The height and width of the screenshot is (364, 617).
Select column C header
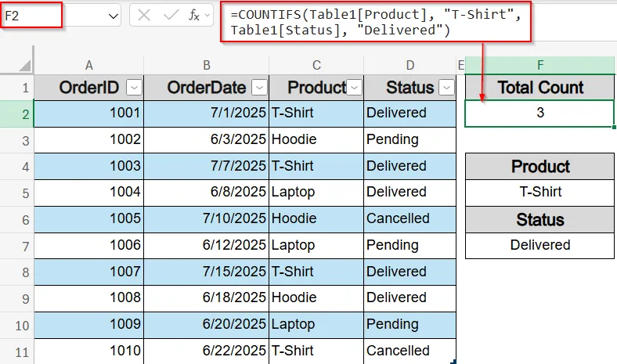[x=316, y=65]
